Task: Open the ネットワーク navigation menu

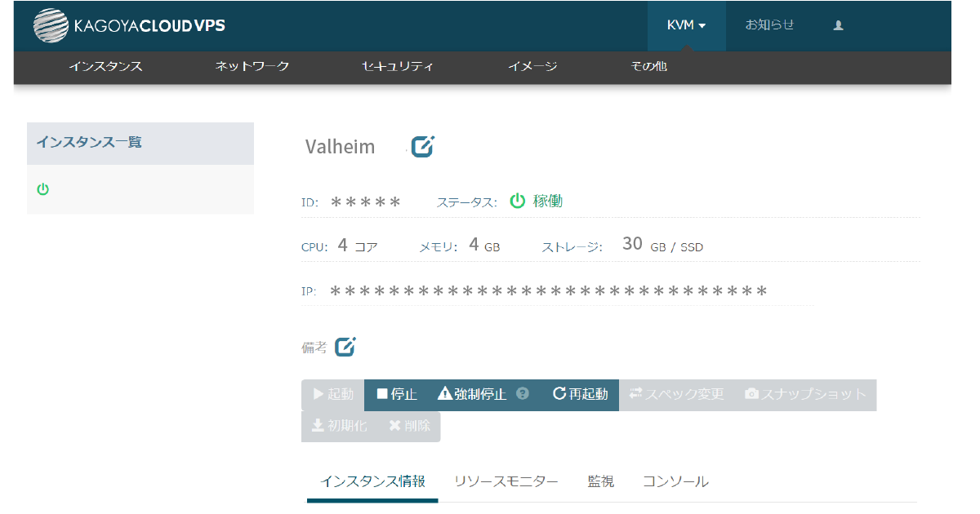Action: pyautogui.click(x=252, y=66)
